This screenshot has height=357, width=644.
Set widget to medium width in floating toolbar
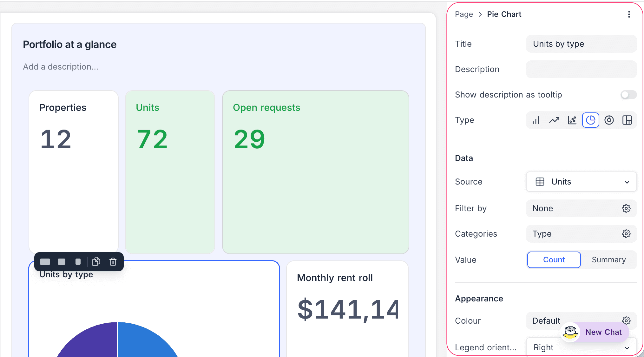pyautogui.click(x=62, y=262)
